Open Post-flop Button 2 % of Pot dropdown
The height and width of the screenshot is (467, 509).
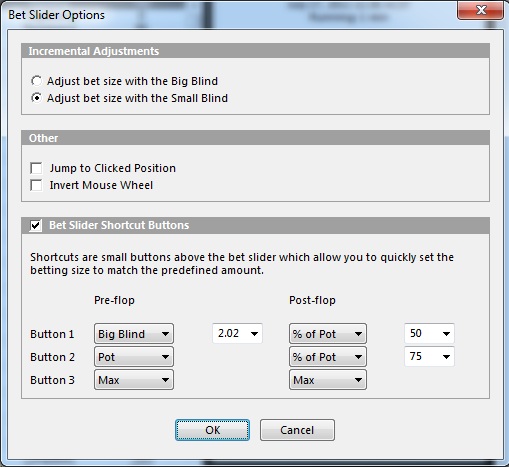[x=328, y=357]
